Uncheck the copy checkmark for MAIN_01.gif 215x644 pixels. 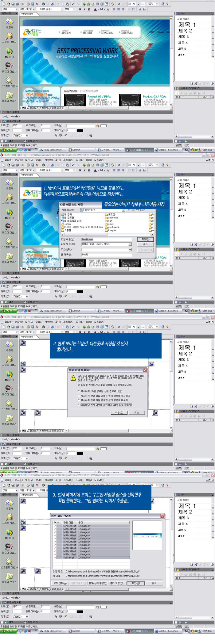(55, 526)
